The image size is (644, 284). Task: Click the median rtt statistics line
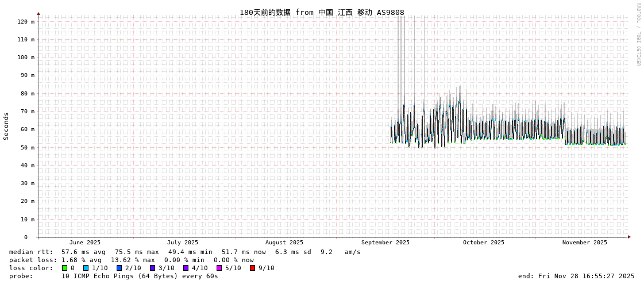point(184,252)
